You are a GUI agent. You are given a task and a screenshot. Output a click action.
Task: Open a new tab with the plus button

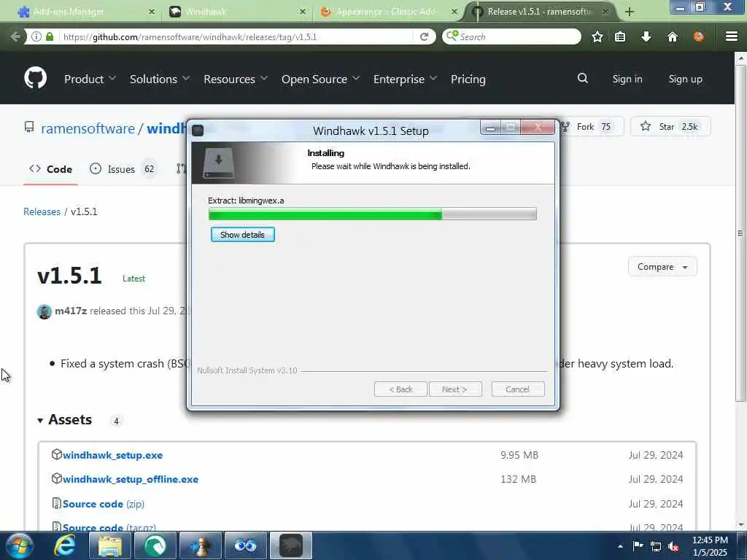[x=630, y=12]
